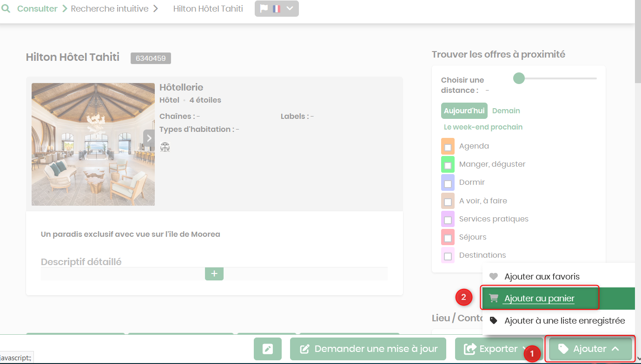Click Demander une mise à jour button

pos(368,349)
